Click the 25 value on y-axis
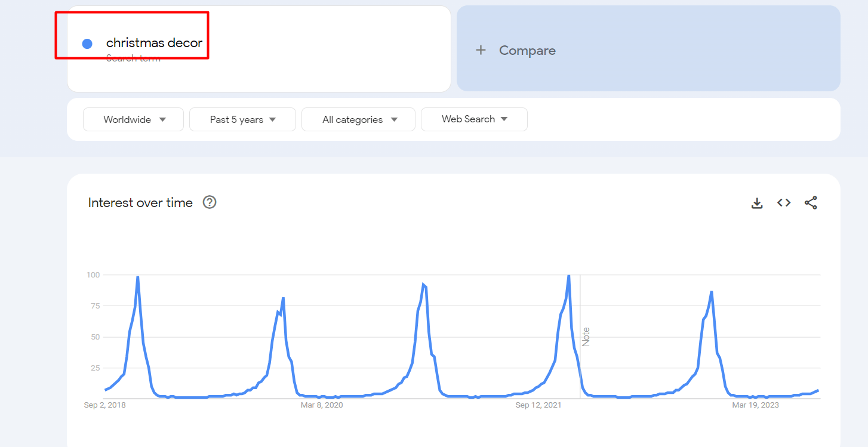 95,368
